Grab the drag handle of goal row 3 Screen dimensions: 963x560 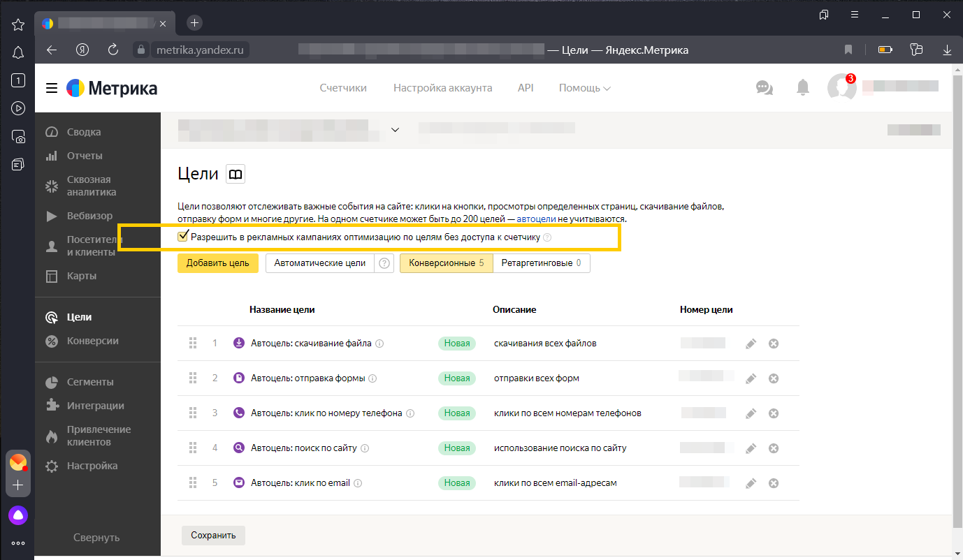[x=193, y=413]
